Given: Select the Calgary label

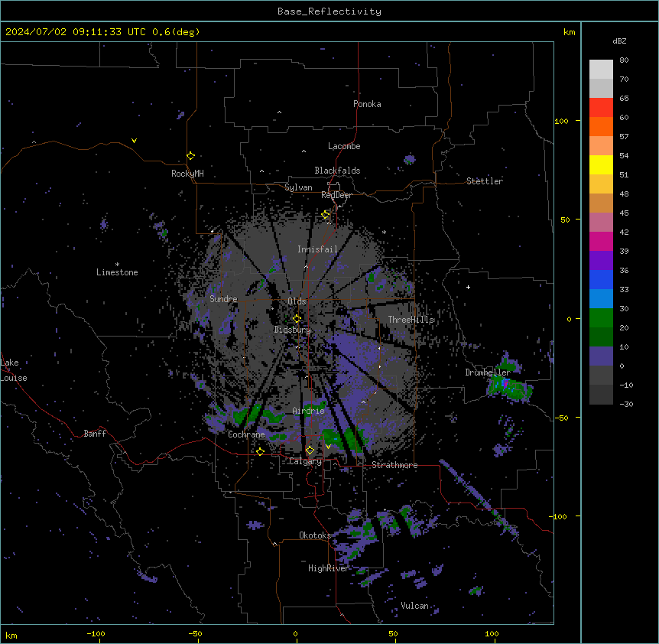Looking at the screenshot, I should coord(305,461).
